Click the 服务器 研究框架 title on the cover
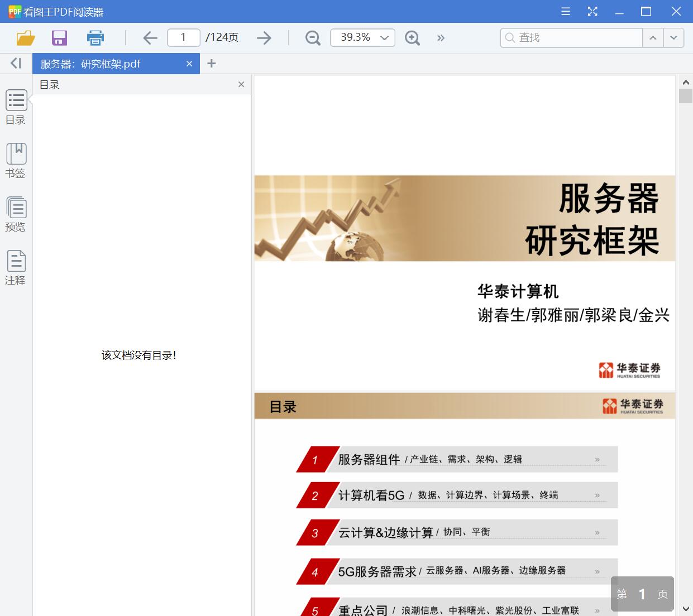The height and width of the screenshot is (616, 693). click(593, 219)
